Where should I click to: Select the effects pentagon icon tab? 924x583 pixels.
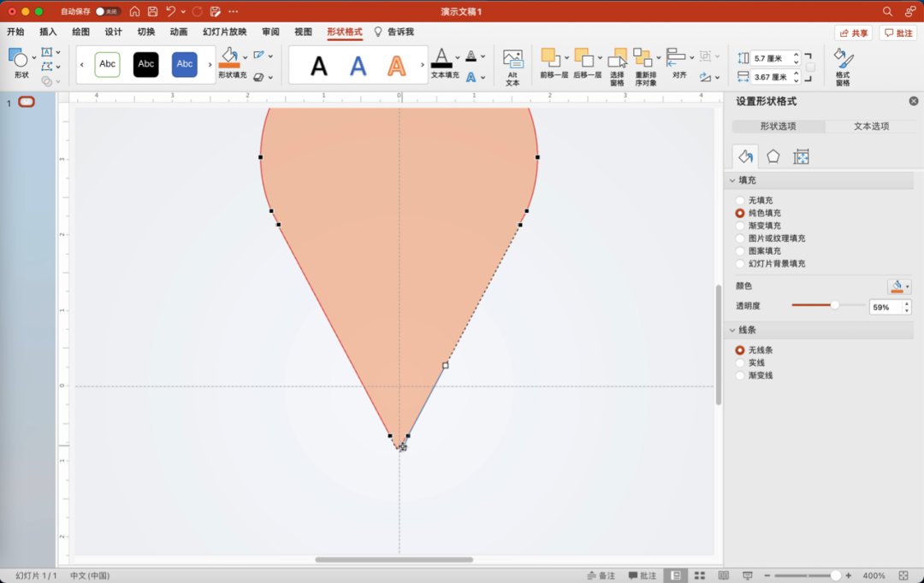point(773,156)
